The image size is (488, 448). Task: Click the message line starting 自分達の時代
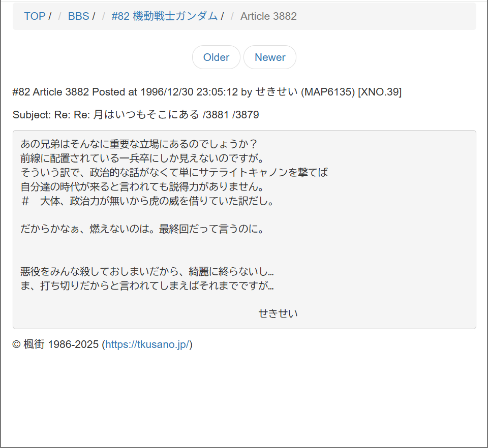pyautogui.click(x=142, y=186)
